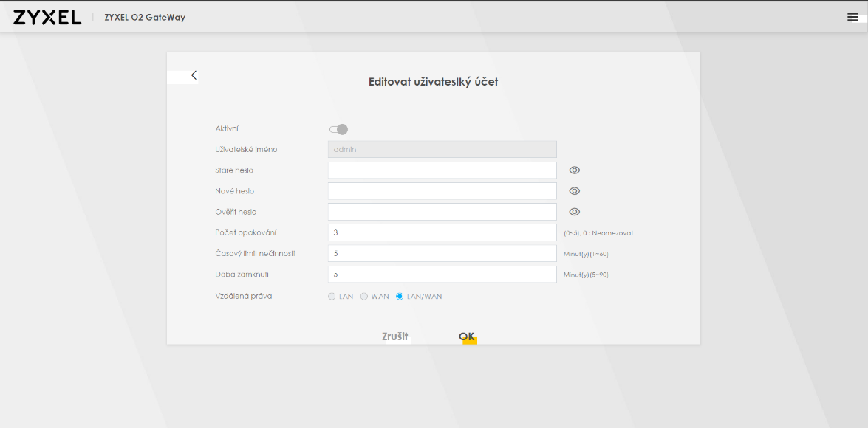Image resolution: width=868 pixels, height=428 pixels.
Task: Choose the LAN/WAN radio option
Action: click(400, 297)
